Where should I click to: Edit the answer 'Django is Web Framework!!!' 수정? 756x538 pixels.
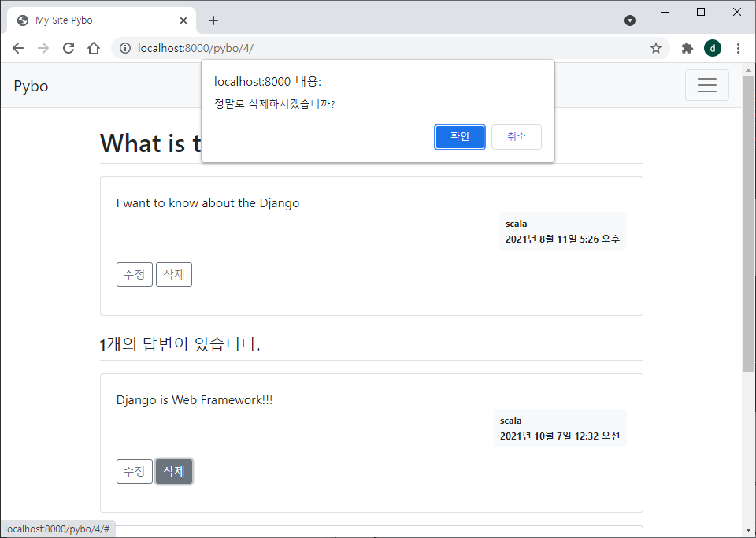pos(135,472)
